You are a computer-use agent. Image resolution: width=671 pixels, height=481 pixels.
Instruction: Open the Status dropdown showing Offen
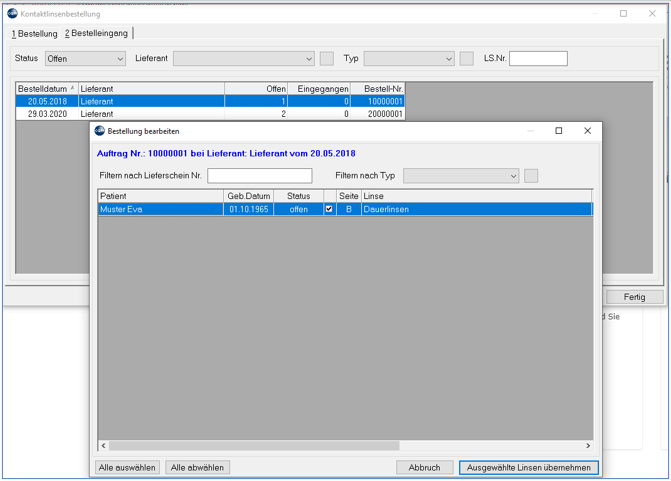click(x=85, y=59)
